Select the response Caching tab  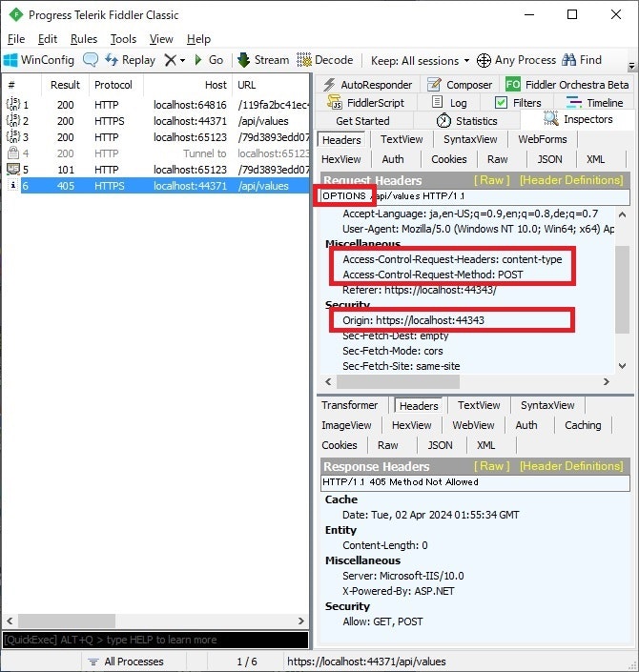(x=583, y=425)
